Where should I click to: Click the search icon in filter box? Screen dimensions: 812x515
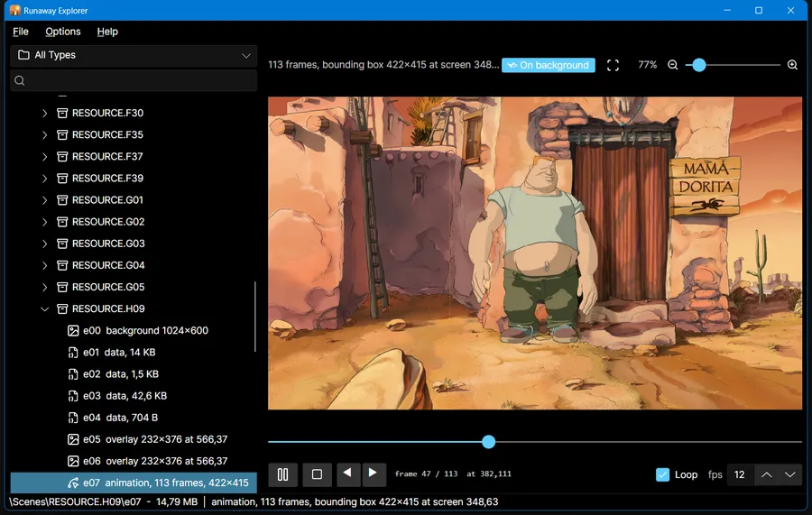coord(20,80)
